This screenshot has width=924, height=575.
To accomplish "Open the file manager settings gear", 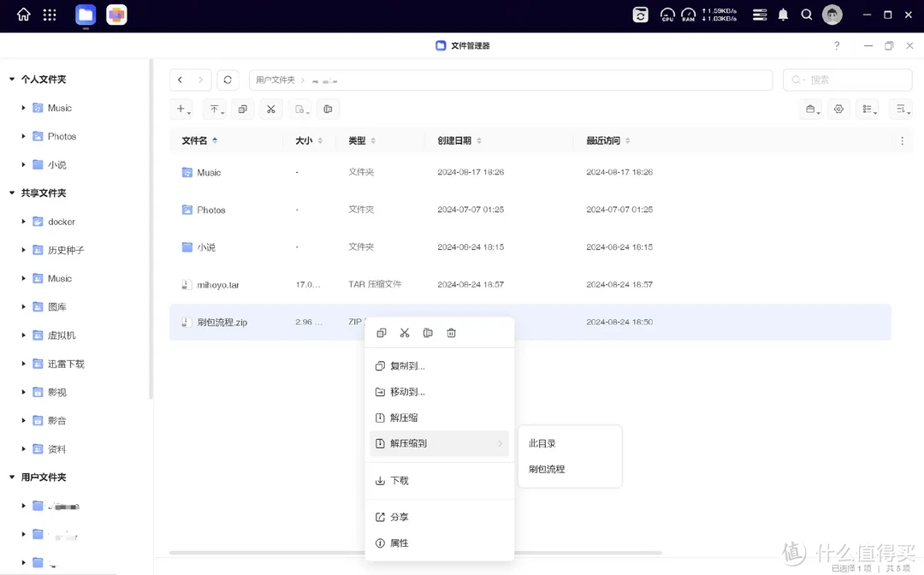I will [x=838, y=109].
